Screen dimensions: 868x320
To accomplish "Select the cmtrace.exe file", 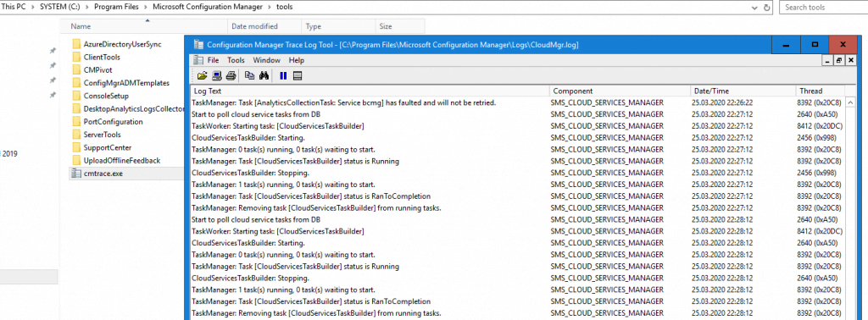I will (x=103, y=174).
